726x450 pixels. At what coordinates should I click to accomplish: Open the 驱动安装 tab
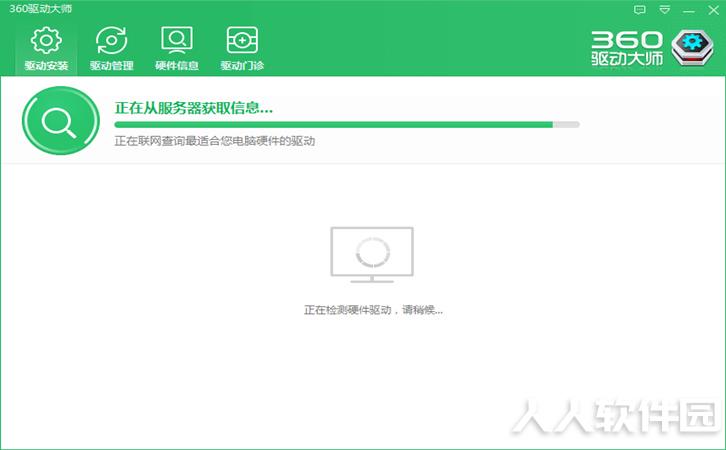(46, 48)
